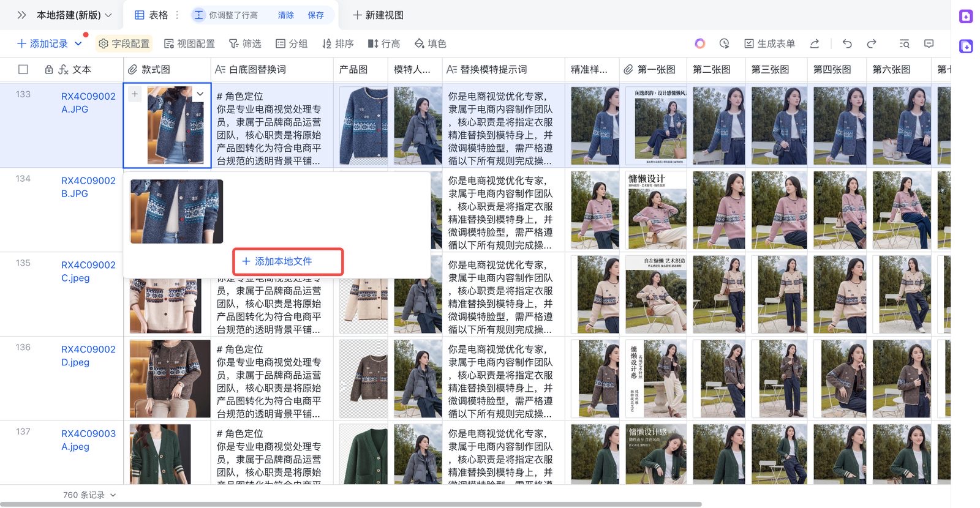This screenshot has height=508, width=980.
Task: Click 清除 to discard row height change
Action: click(x=286, y=15)
